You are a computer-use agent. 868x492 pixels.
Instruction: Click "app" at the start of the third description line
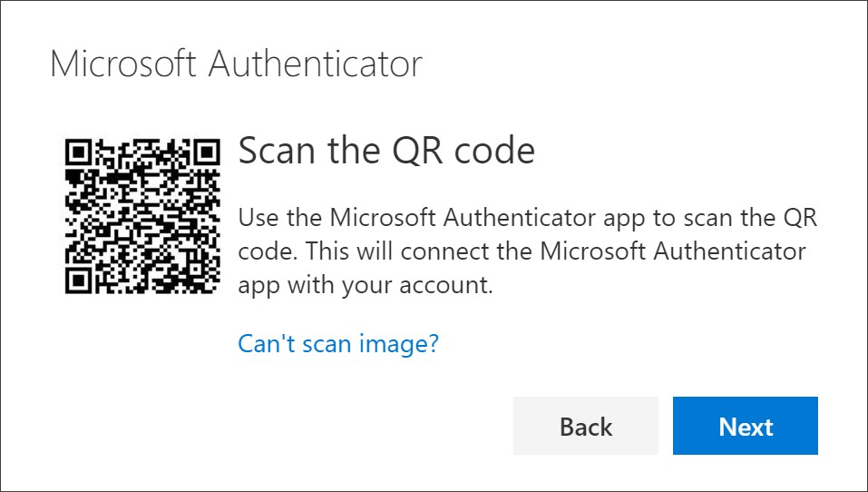(258, 287)
